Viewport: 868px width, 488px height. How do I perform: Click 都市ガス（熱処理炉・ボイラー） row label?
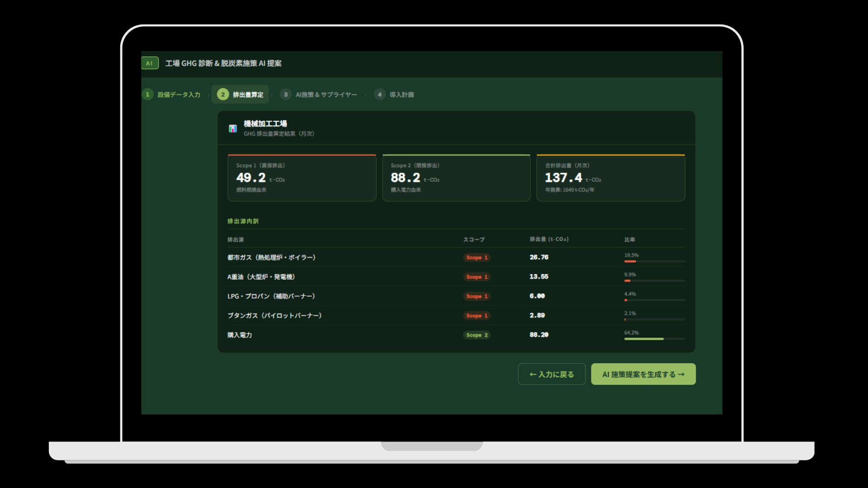[272, 258]
